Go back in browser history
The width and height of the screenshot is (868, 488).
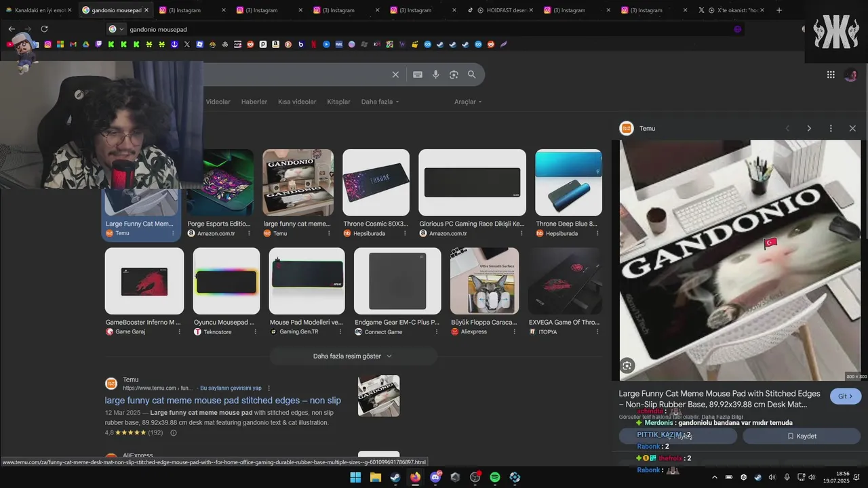tap(12, 29)
